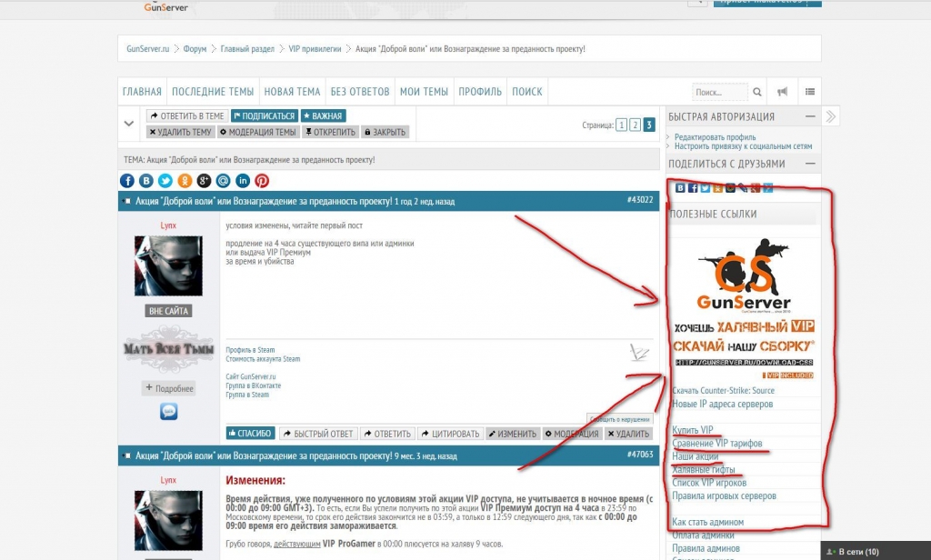Open the megaphone announcements icon
Image resolution: width=931 pixels, height=560 pixels.
[782, 92]
